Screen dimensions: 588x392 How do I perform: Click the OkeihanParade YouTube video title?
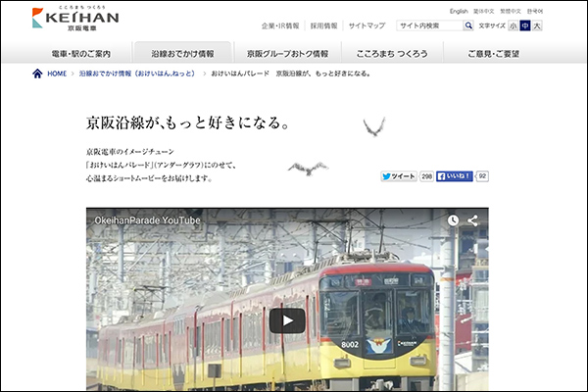(147, 220)
